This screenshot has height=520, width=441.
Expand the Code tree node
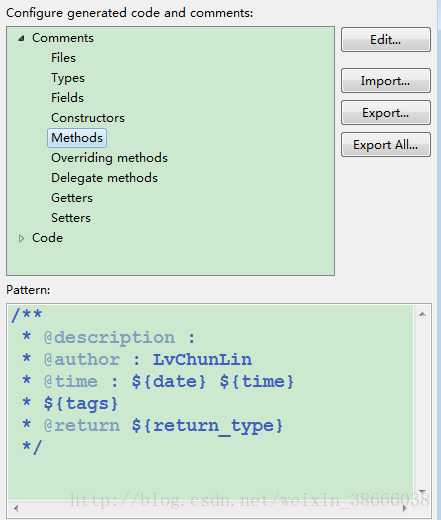coord(21,238)
